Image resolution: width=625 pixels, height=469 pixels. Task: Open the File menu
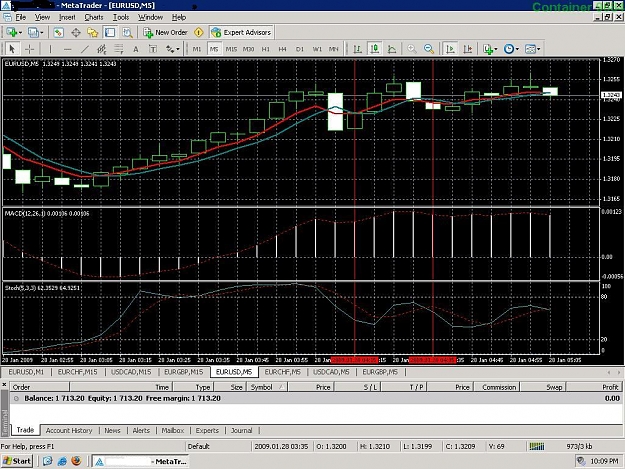(20, 18)
